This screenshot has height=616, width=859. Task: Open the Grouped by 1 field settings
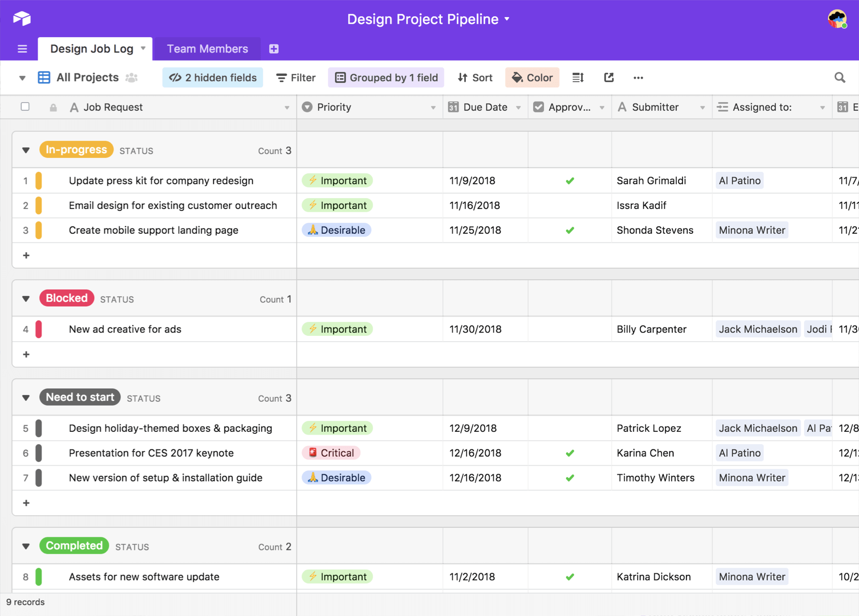tap(386, 77)
